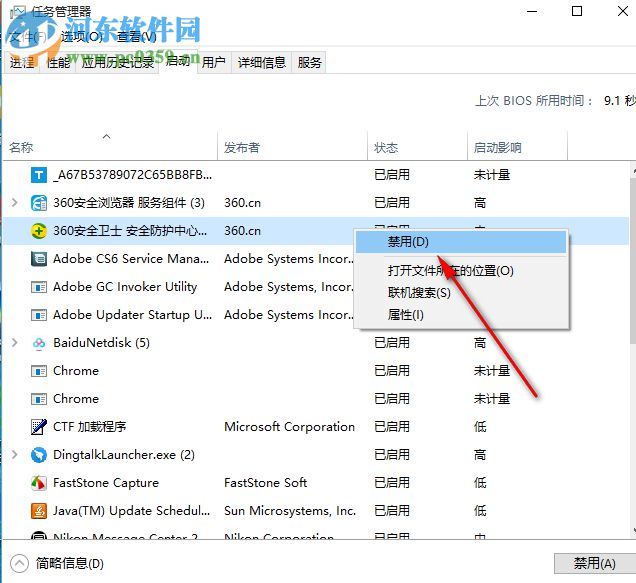Screen dimensions: 636x583
Task: Click the FastStone Soft publisher cell
Action: point(266,483)
